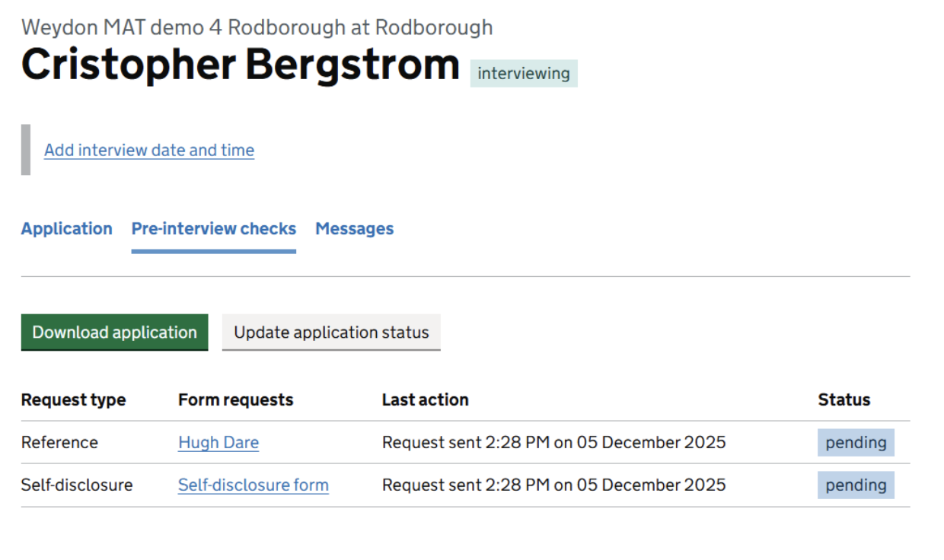Click the Weydon MAT demo 4 Rodborough caption
Image resolution: width=944 pixels, height=560 pixels.
pyautogui.click(x=257, y=27)
